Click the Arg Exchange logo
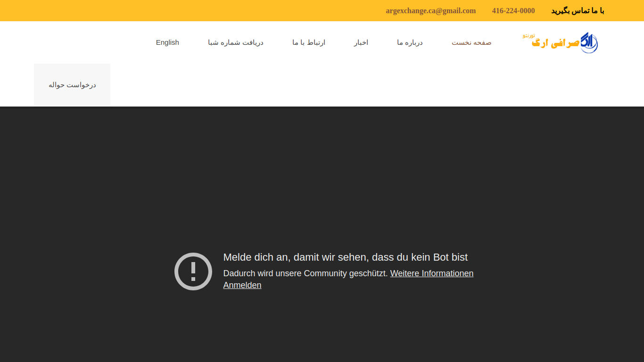Viewport: 644px width, 362px height. click(561, 42)
